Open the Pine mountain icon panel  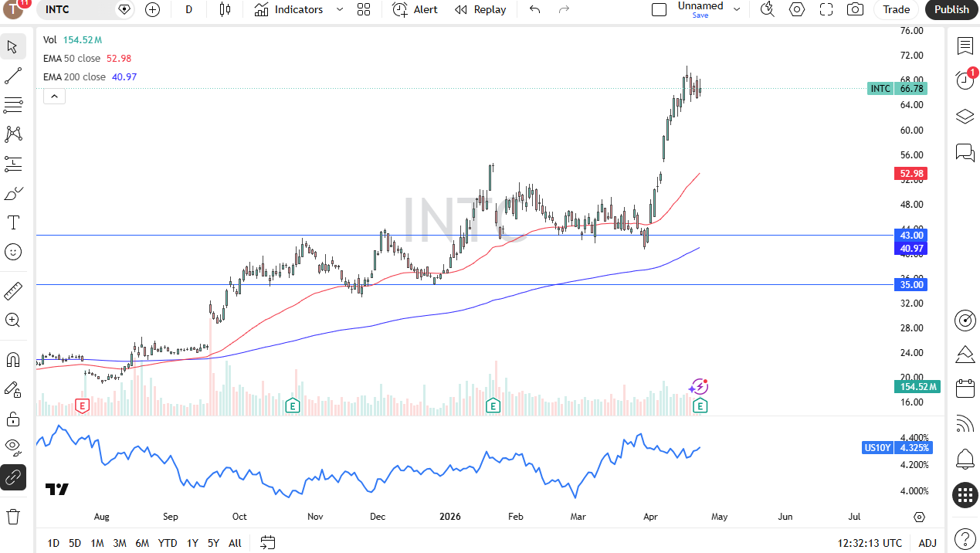[x=965, y=355]
